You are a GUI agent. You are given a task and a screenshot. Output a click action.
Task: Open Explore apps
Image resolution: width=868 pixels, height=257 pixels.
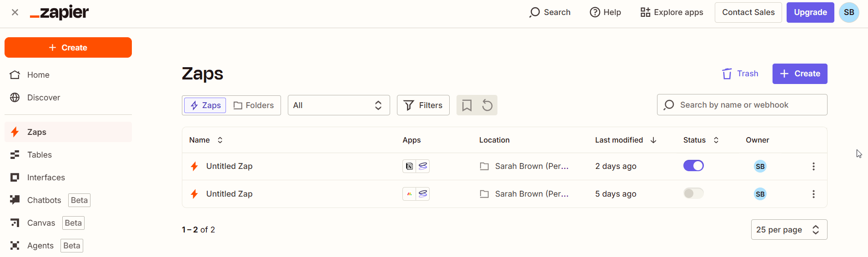(672, 12)
